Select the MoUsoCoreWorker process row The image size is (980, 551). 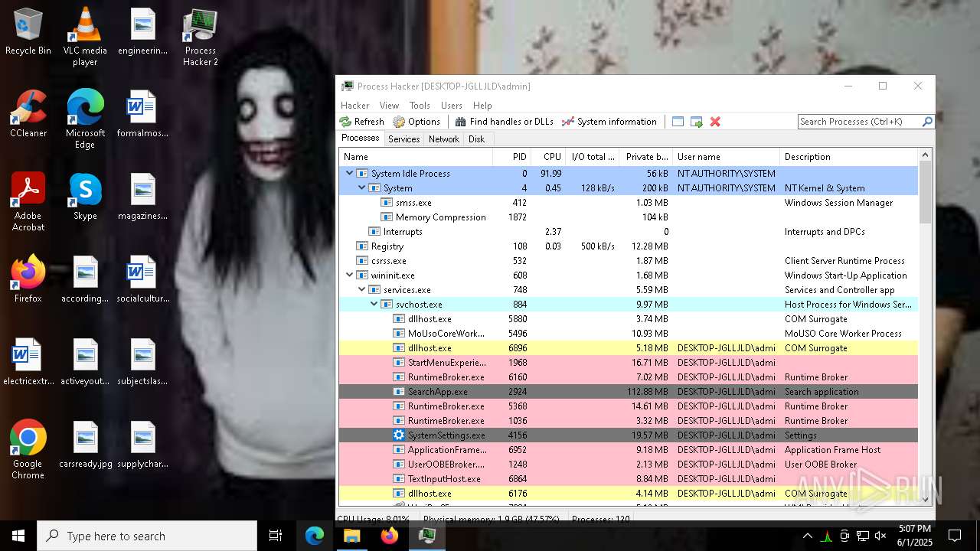(629, 334)
